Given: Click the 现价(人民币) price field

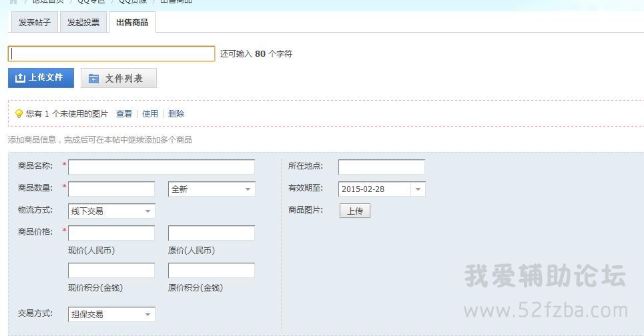Looking at the screenshot, I should point(111,233).
